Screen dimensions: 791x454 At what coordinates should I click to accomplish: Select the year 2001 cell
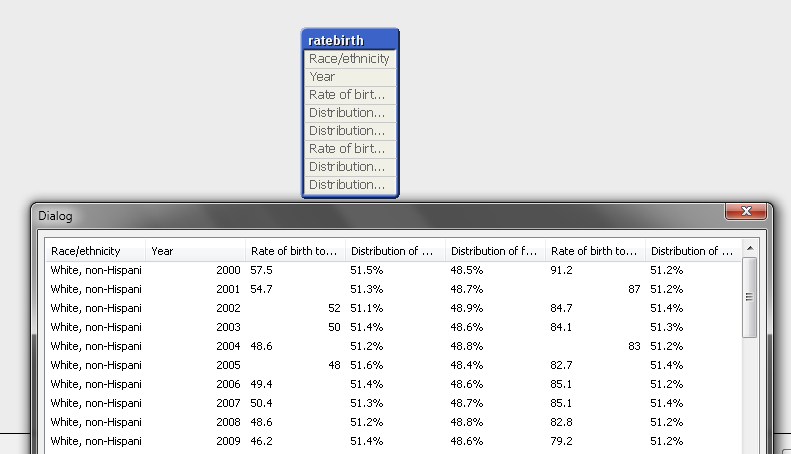(x=229, y=290)
